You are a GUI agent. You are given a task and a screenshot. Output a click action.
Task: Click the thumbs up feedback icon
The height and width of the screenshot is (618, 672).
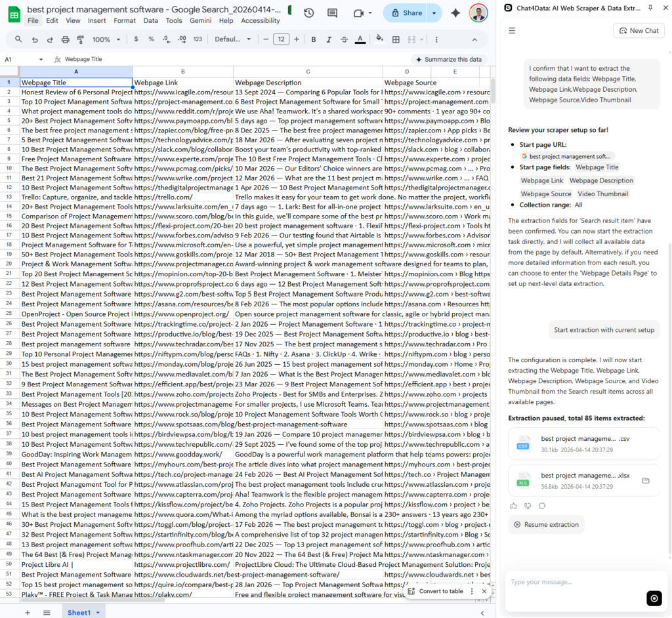pyautogui.click(x=513, y=506)
